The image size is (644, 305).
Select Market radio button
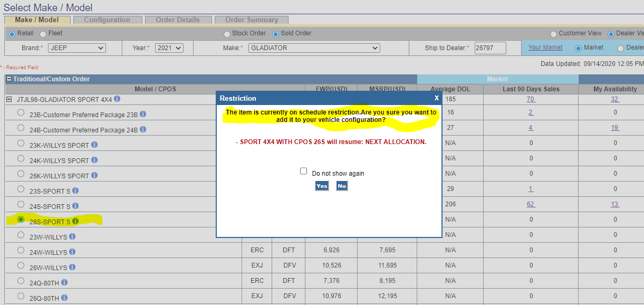[578, 48]
